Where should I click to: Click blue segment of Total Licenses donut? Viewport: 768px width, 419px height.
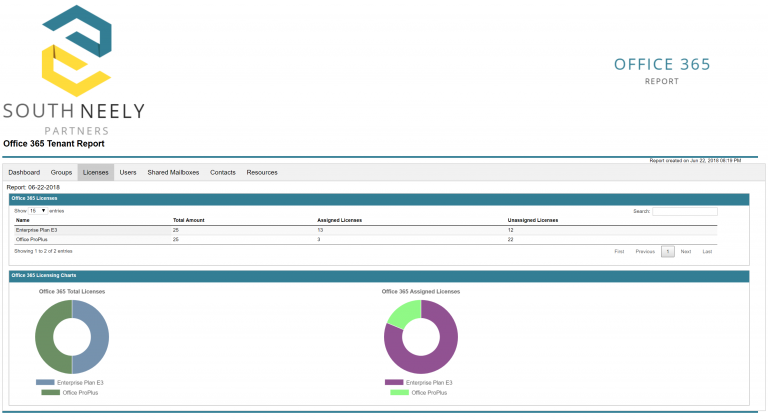tap(99, 337)
